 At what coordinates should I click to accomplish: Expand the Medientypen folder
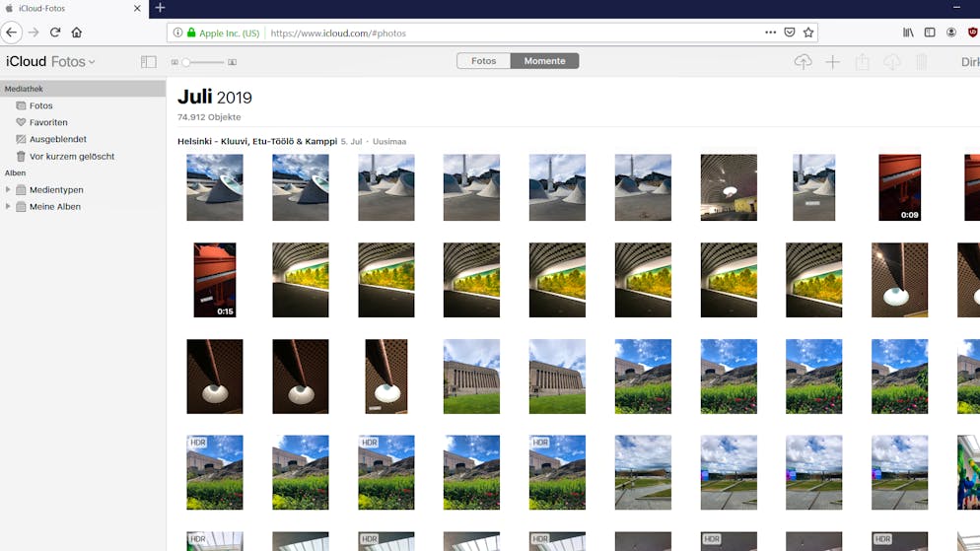click(8, 189)
